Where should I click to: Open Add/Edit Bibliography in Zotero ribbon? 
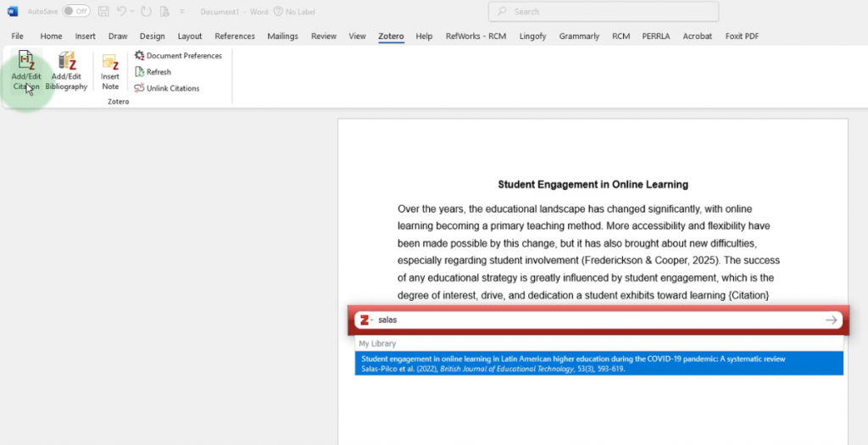(66, 70)
